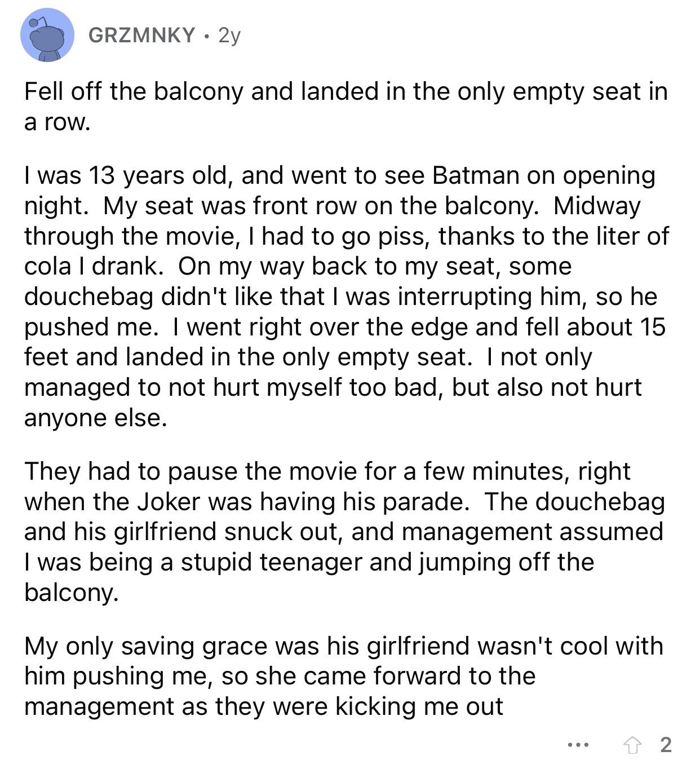This screenshot has height=769, width=700.
Task: Click the vote count number 2
Action: pyautogui.click(x=666, y=745)
